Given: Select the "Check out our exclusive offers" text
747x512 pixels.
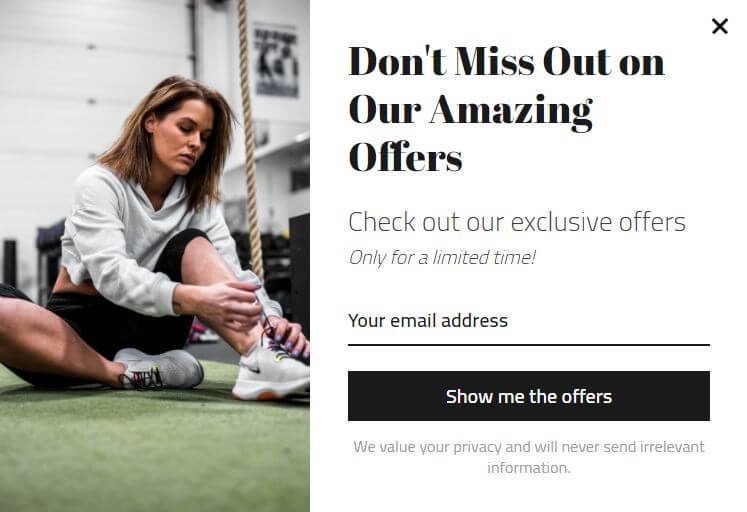Looking at the screenshot, I should pyautogui.click(x=517, y=222).
